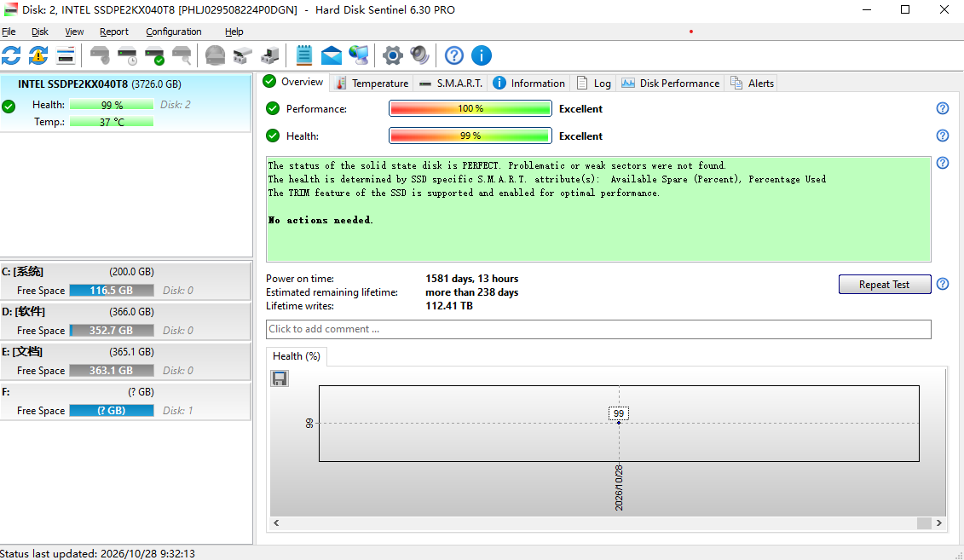Open the Configuration menu
Screen dimensions: 964x560
(x=173, y=32)
